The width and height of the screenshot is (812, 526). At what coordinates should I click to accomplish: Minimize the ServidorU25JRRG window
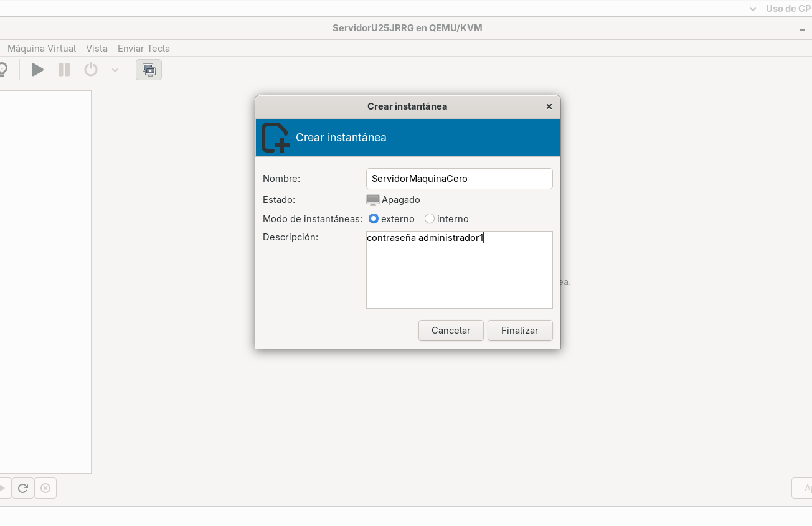[803, 29]
